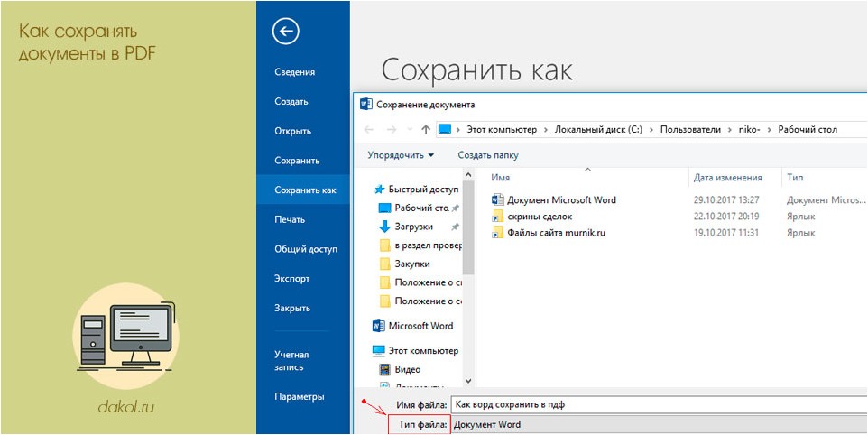
Task: Select file Документ Microsoft Word
Action: coord(561,199)
